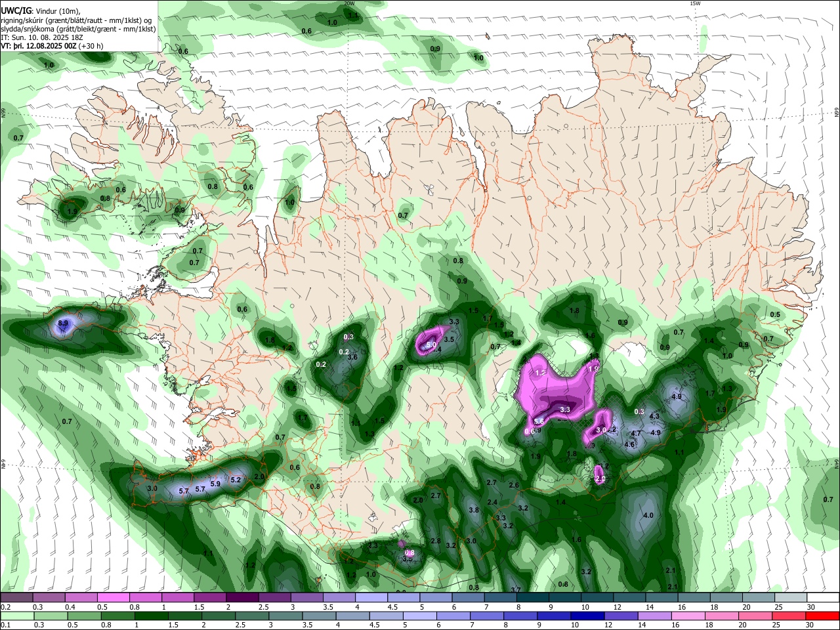The width and height of the screenshot is (840, 630).
Task: Click the 3.5 precipitation value on the map
Action: coord(450,339)
